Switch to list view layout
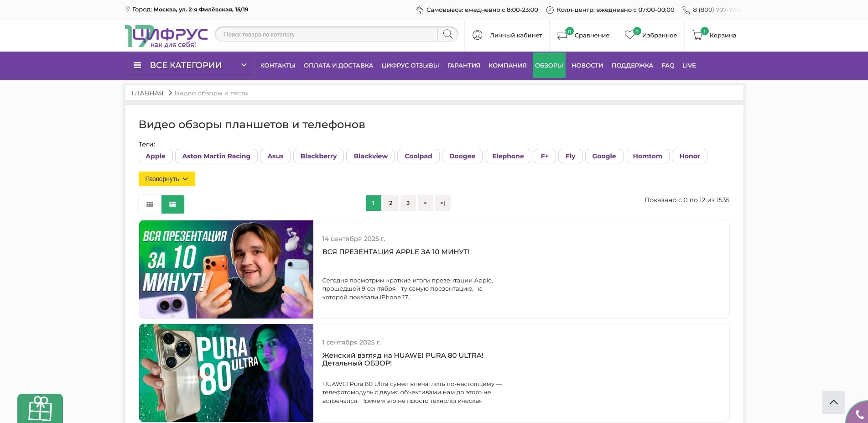Image resolution: width=868 pixels, height=423 pixels. pyautogui.click(x=172, y=204)
